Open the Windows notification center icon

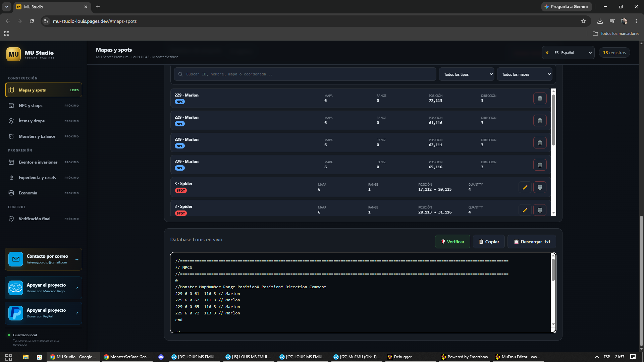tap(633, 357)
